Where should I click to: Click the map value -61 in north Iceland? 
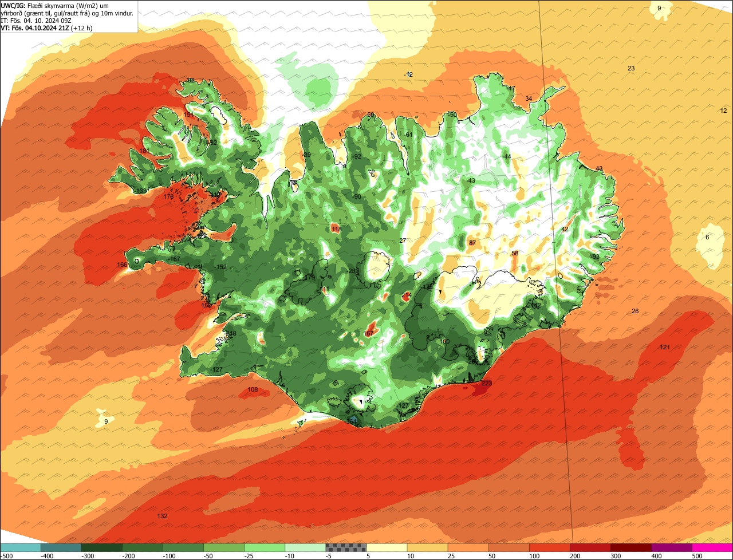pyautogui.click(x=408, y=135)
